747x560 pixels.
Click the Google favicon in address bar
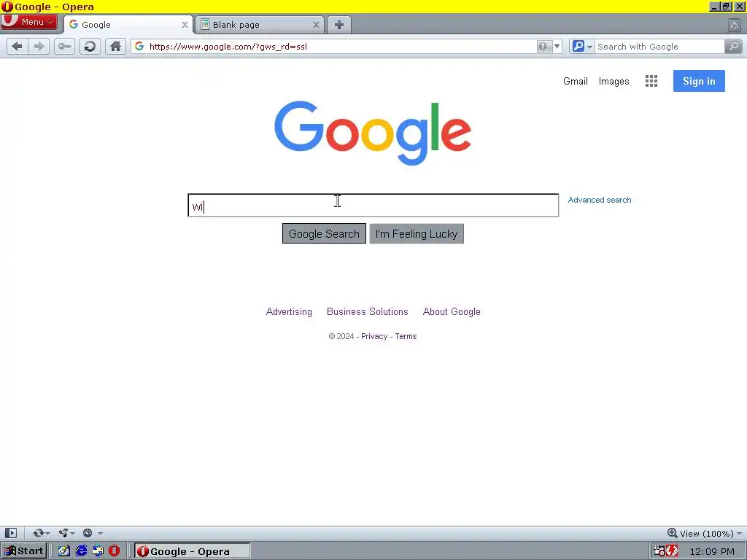[139, 46]
